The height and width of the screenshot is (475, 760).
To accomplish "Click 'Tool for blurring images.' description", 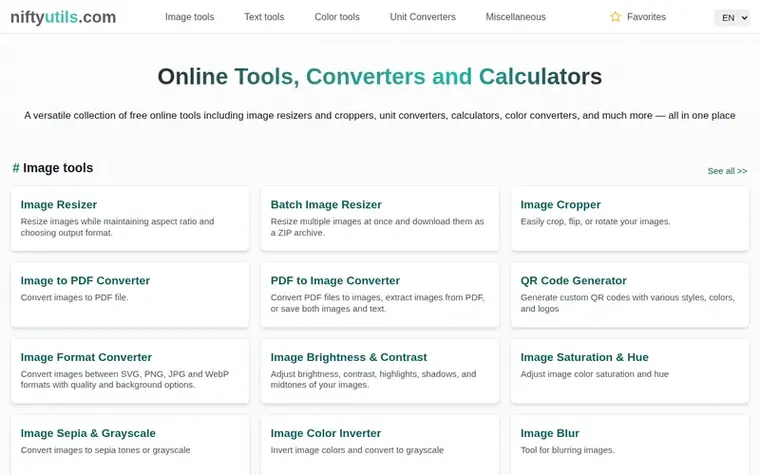I will pos(567,450).
